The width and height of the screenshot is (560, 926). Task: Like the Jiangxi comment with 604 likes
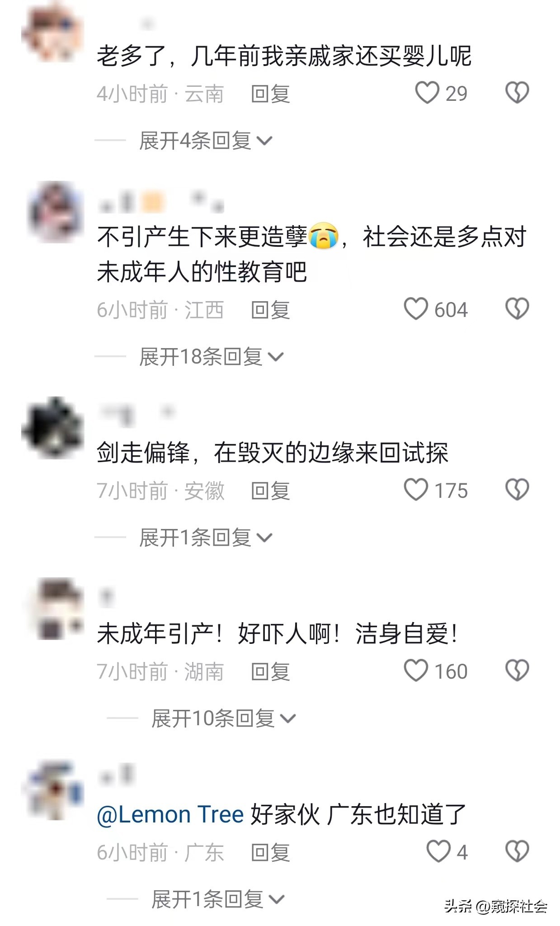(x=415, y=309)
